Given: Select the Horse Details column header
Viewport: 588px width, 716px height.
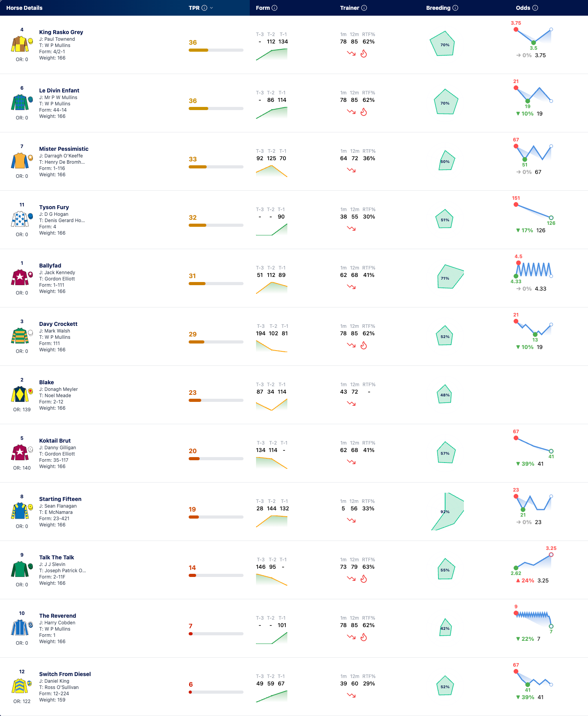Looking at the screenshot, I should click(24, 8).
